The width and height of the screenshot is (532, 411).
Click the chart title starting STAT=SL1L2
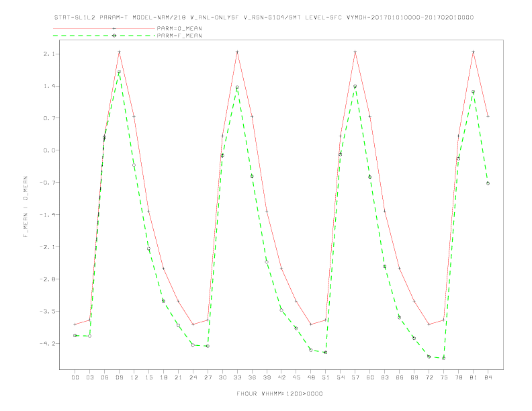pos(263,17)
